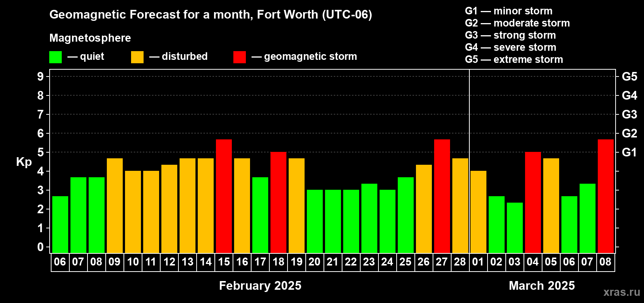The height and width of the screenshot is (303, 644).
Task: Select the red bar for February 15
Action: pos(224,196)
